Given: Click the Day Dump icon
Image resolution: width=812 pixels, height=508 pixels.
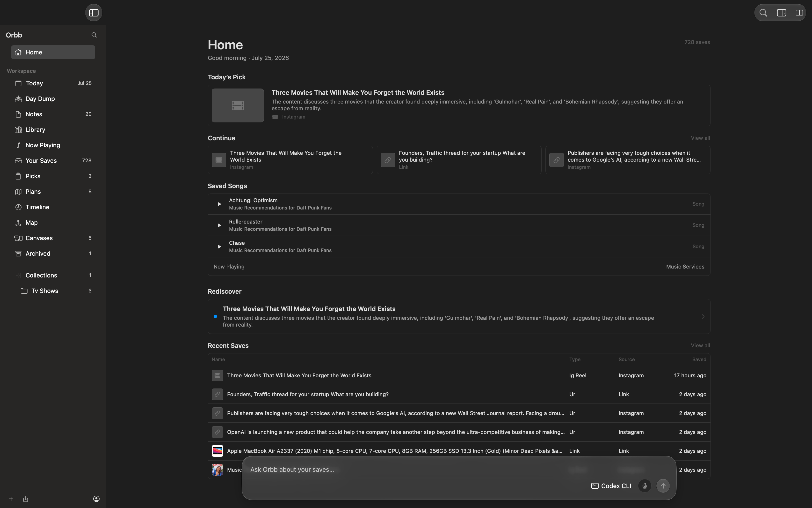Looking at the screenshot, I should click(18, 99).
